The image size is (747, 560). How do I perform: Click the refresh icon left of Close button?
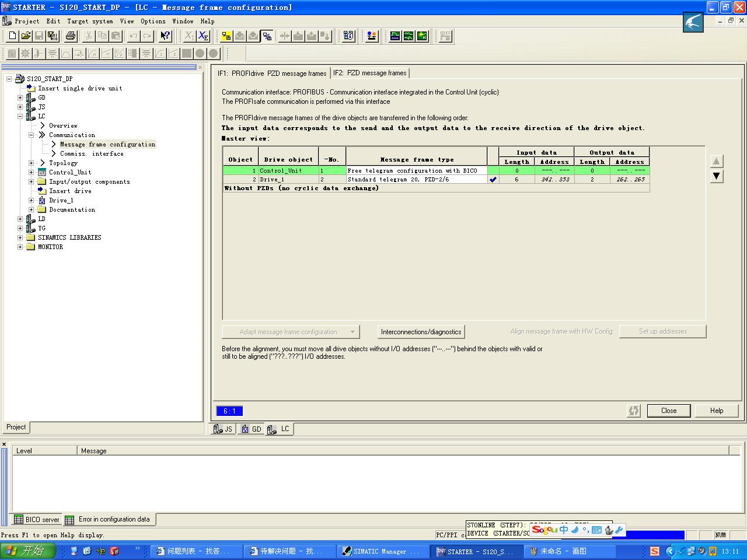click(634, 411)
